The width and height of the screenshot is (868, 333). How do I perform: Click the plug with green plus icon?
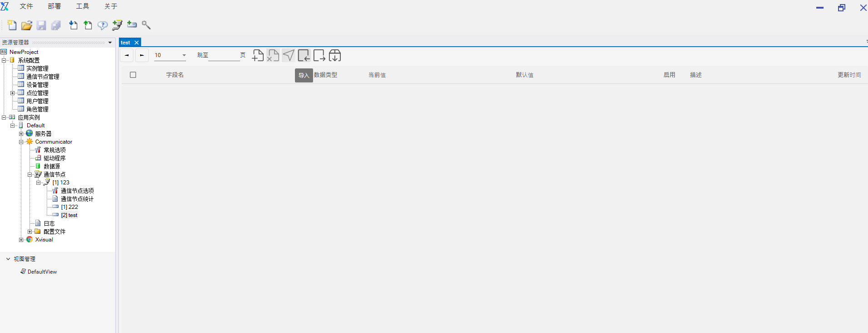point(117,25)
